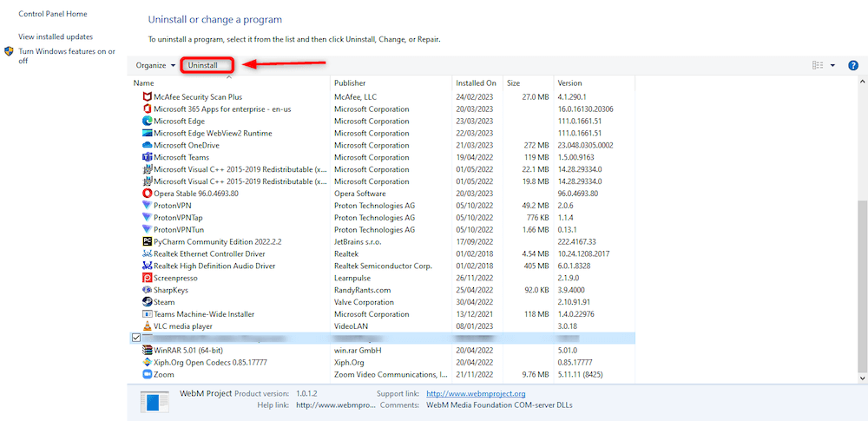
Task: Click the WebM Project details thumbnail
Action: tap(155, 403)
